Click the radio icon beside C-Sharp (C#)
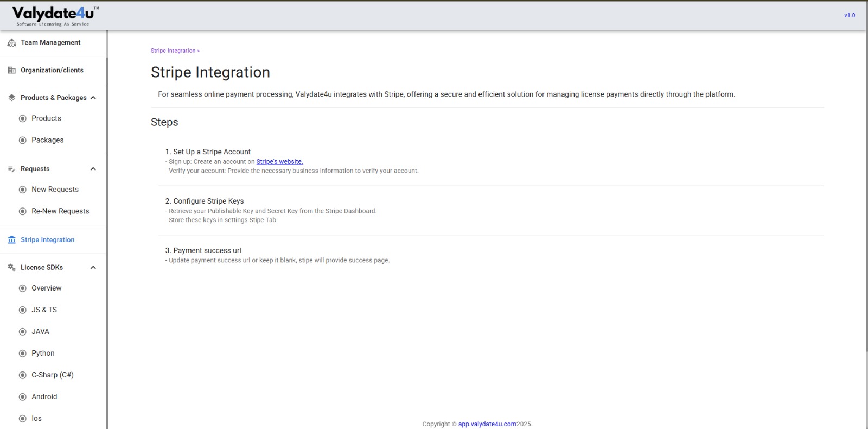The height and width of the screenshot is (429, 868). click(23, 375)
